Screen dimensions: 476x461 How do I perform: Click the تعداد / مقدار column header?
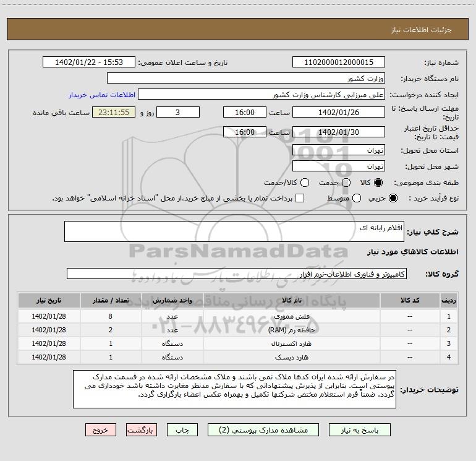point(111,300)
